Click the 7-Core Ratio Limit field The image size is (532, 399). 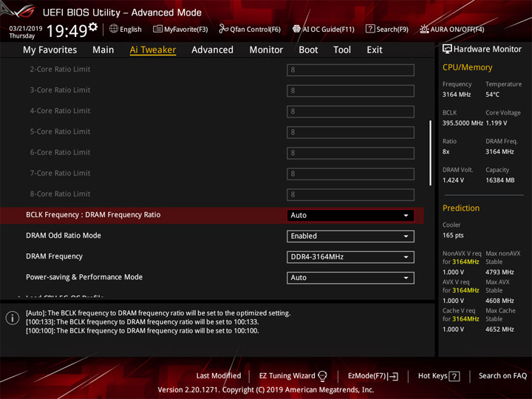(350, 174)
